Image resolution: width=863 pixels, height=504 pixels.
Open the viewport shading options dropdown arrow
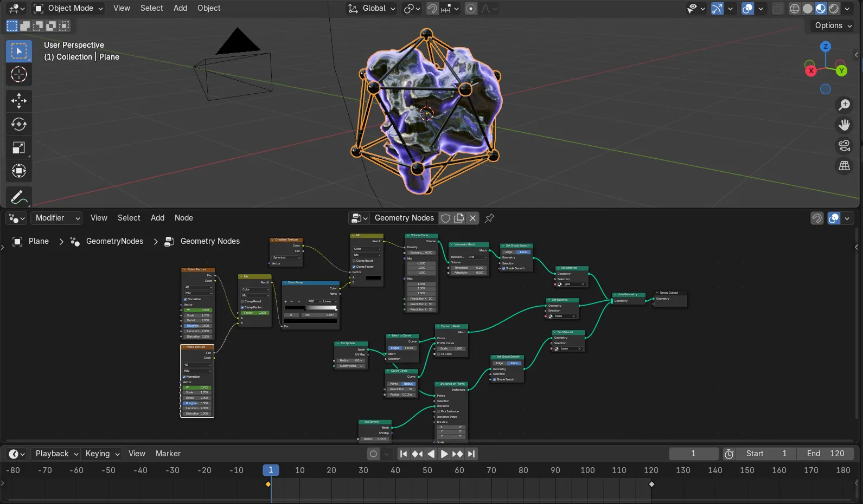coord(847,8)
